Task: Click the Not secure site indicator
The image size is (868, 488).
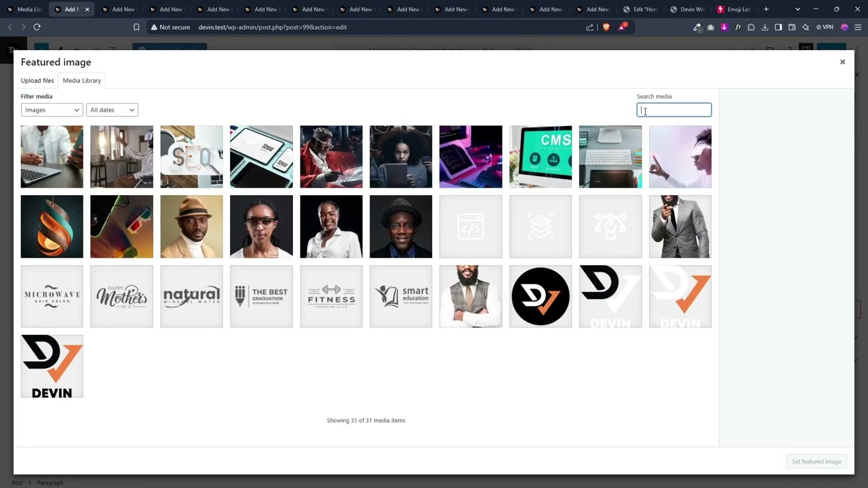Action: point(170,27)
